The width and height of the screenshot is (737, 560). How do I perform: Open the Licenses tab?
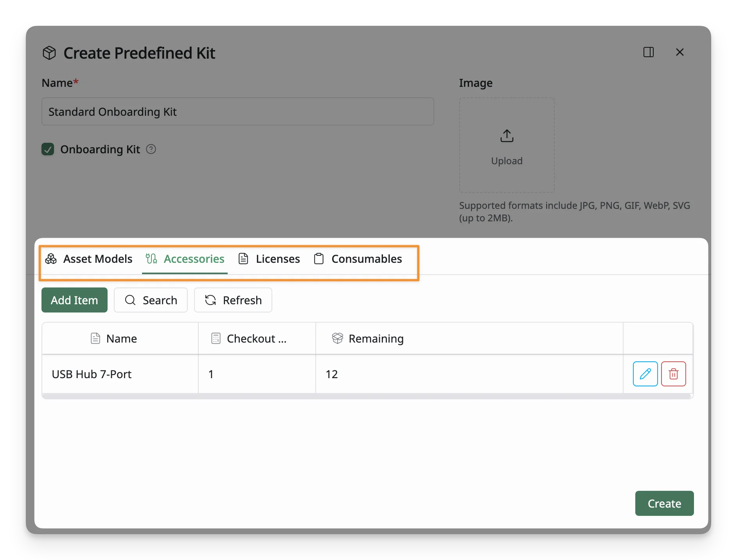269,259
